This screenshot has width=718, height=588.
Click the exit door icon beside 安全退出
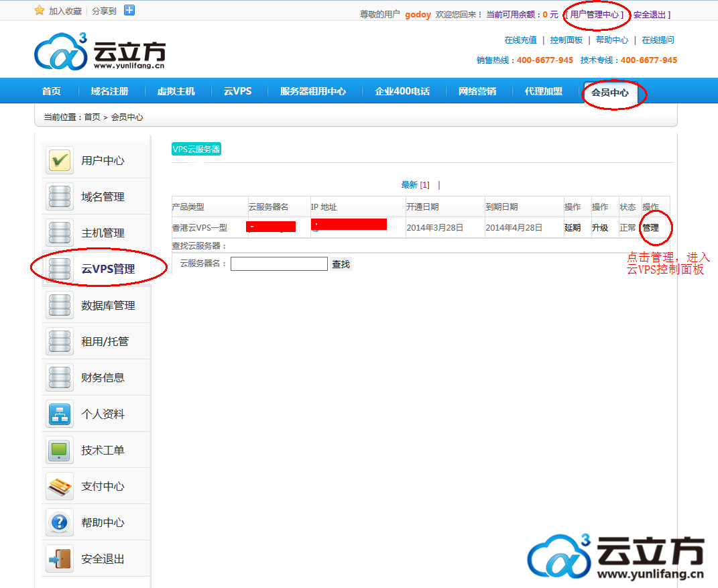pyautogui.click(x=60, y=558)
